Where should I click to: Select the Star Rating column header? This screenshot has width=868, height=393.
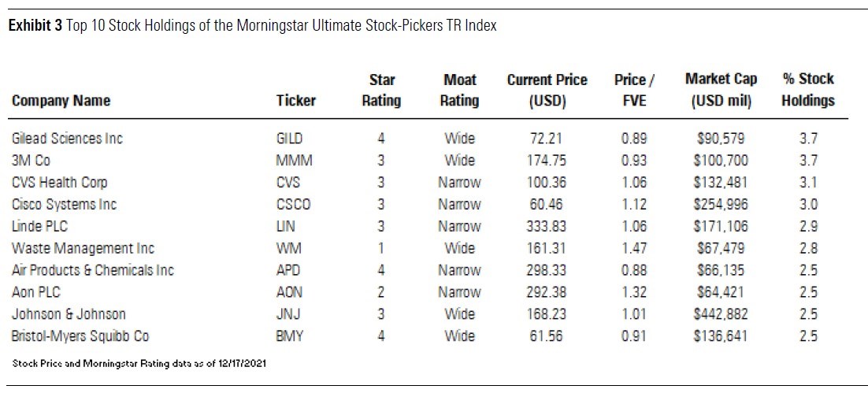coord(384,90)
